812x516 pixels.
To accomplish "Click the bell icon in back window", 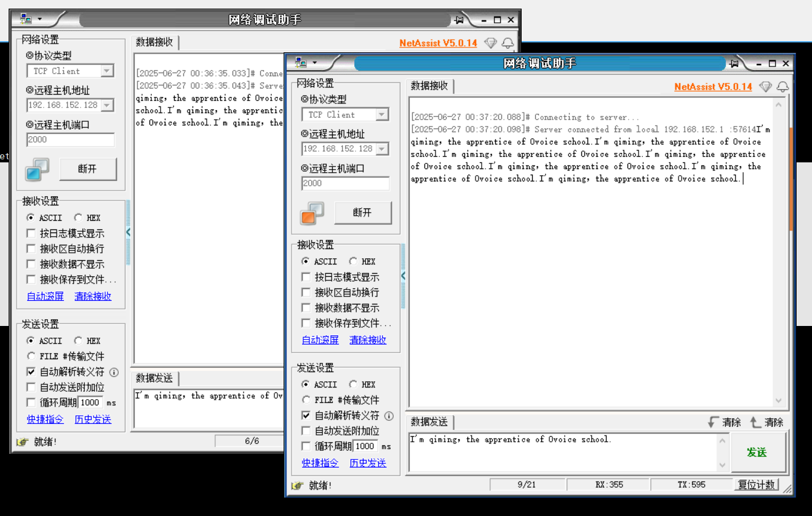I will 508,43.
